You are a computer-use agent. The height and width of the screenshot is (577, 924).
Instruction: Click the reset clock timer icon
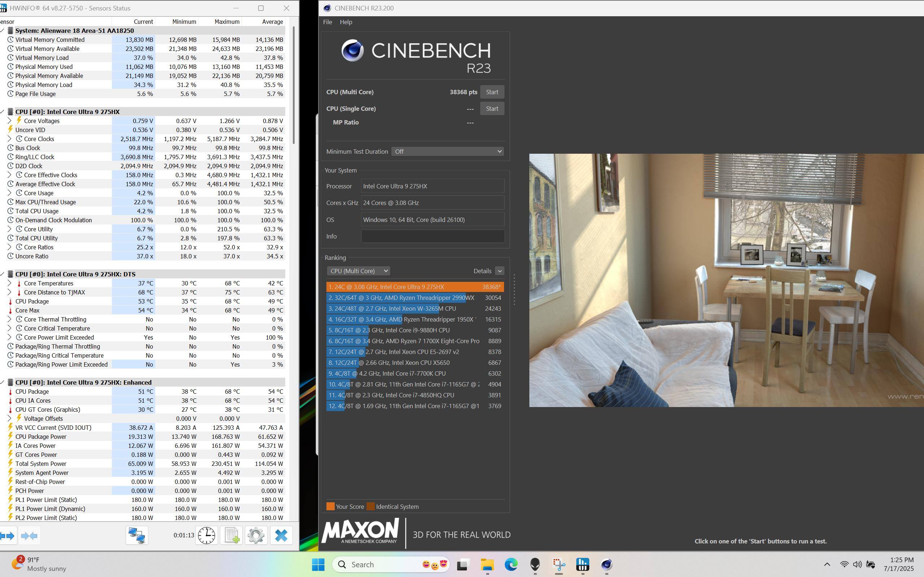click(206, 536)
